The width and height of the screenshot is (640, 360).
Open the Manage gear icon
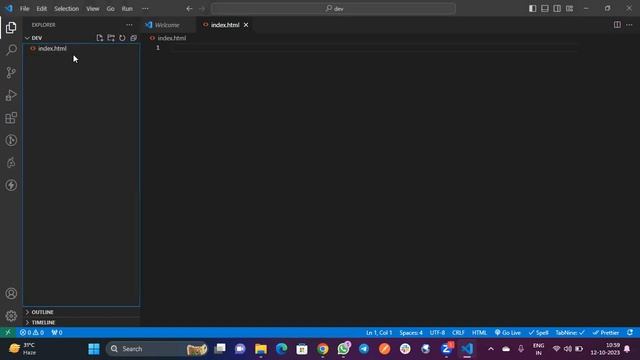pos(11,316)
